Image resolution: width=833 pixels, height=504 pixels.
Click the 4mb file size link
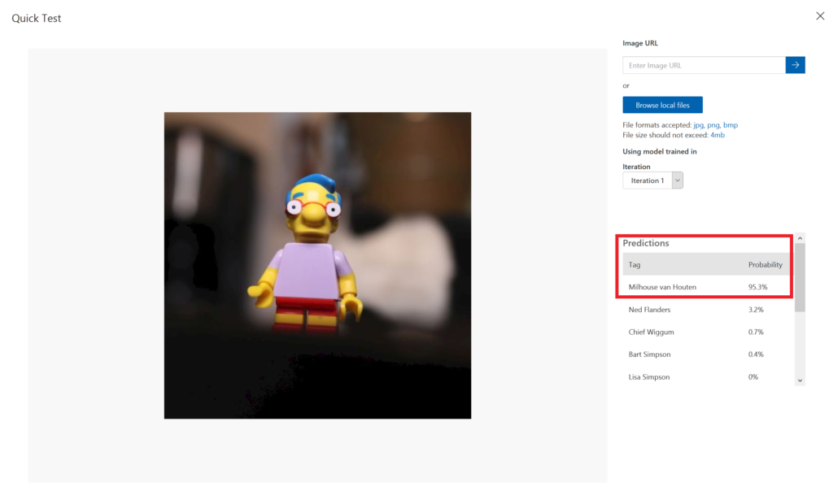click(x=717, y=135)
